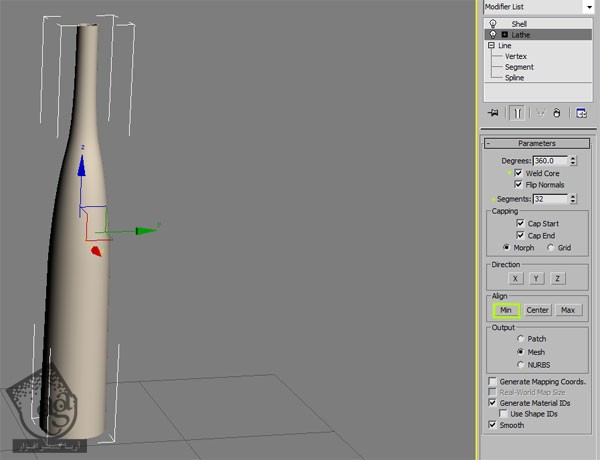Uncheck the Weld Core checkbox

click(x=518, y=173)
